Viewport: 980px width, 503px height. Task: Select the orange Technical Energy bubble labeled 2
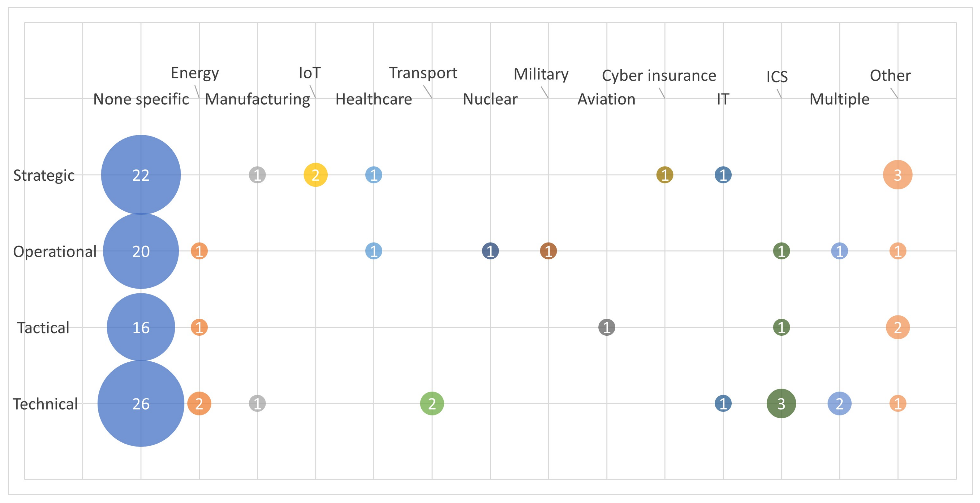199,403
